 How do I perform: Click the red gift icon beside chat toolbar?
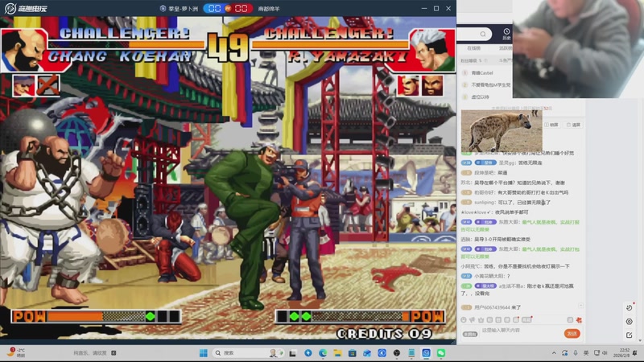tap(579, 319)
